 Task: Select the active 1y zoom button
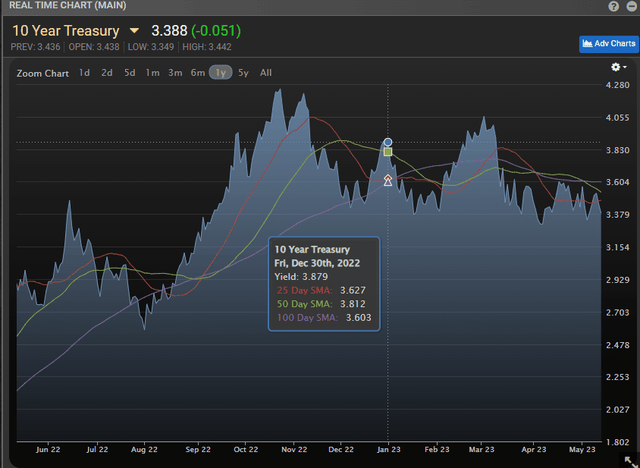pyautogui.click(x=220, y=72)
